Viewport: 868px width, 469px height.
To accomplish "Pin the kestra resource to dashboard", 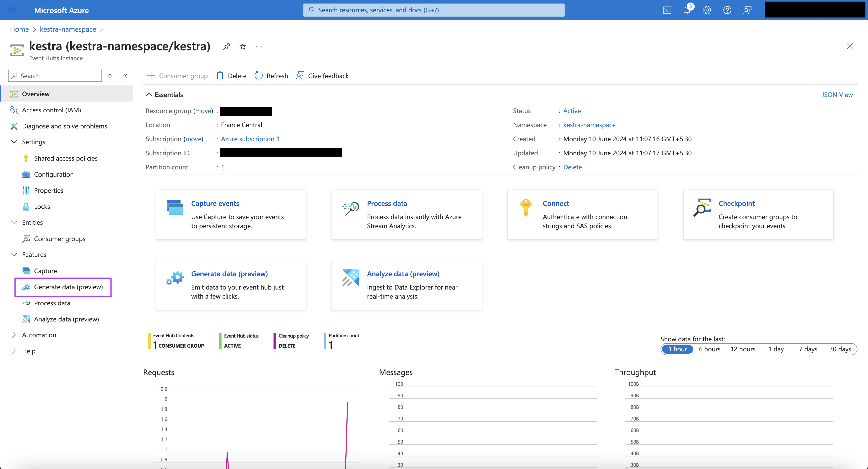I will pyautogui.click(x=227, y=46).
